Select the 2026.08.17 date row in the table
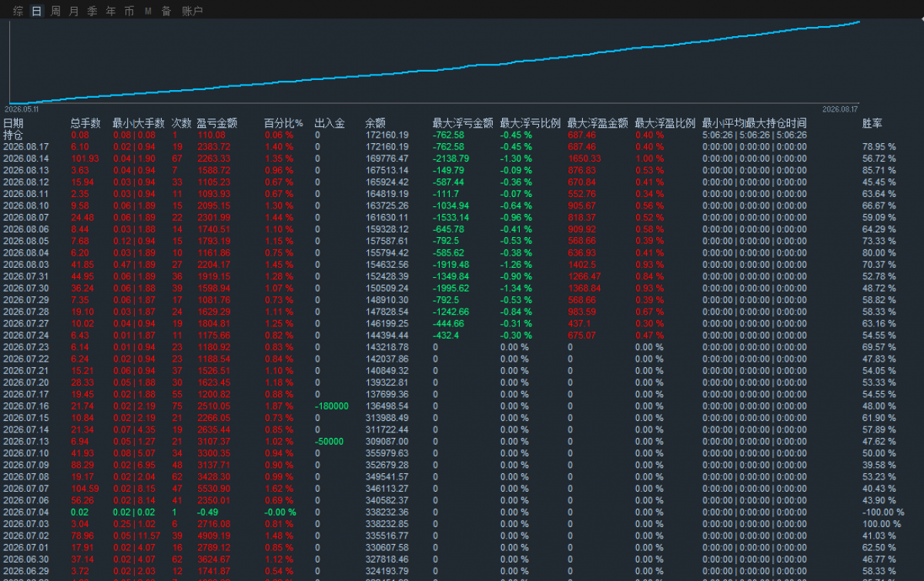This screenshot has height=581, width=924. [x=25, y=147]
